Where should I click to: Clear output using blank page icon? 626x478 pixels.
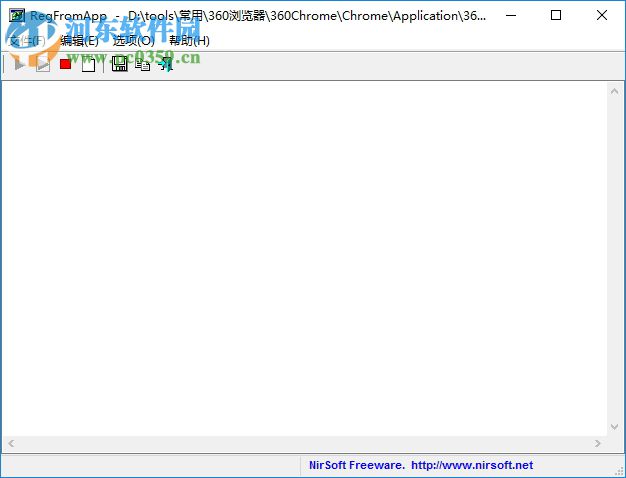[89, 64]
